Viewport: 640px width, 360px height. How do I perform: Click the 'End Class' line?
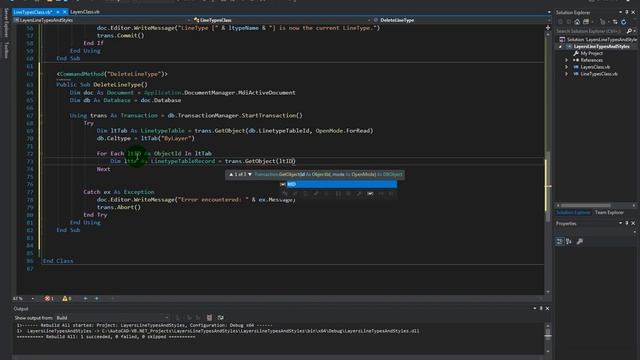58,261
